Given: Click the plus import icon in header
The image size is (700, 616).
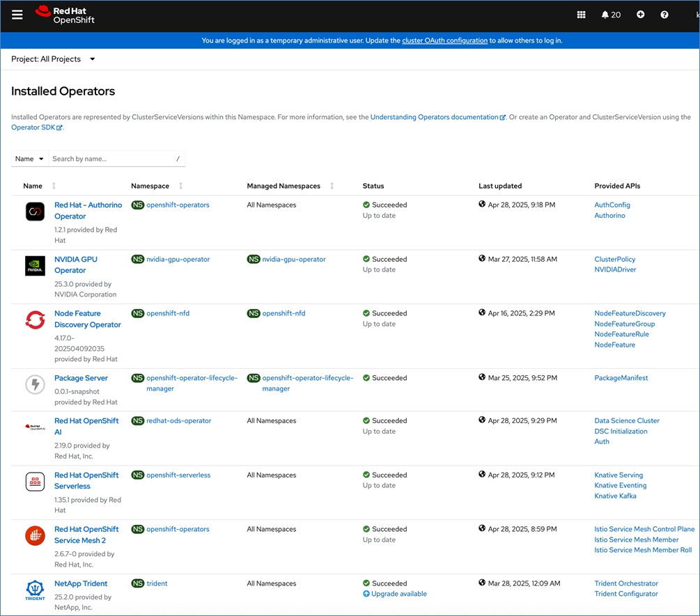Looking at the screenshot, I should pos(640,15).
